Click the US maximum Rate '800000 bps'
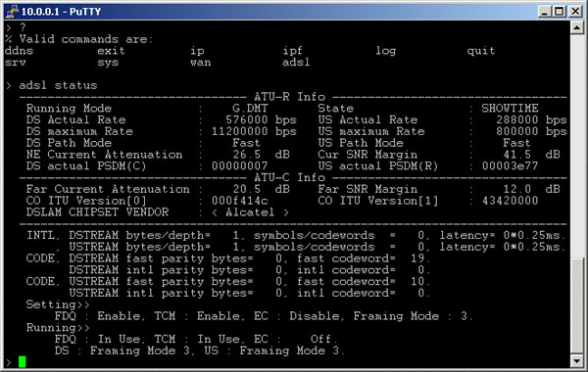The height and width of the screenshot is (372, 588). click(531, 131)
